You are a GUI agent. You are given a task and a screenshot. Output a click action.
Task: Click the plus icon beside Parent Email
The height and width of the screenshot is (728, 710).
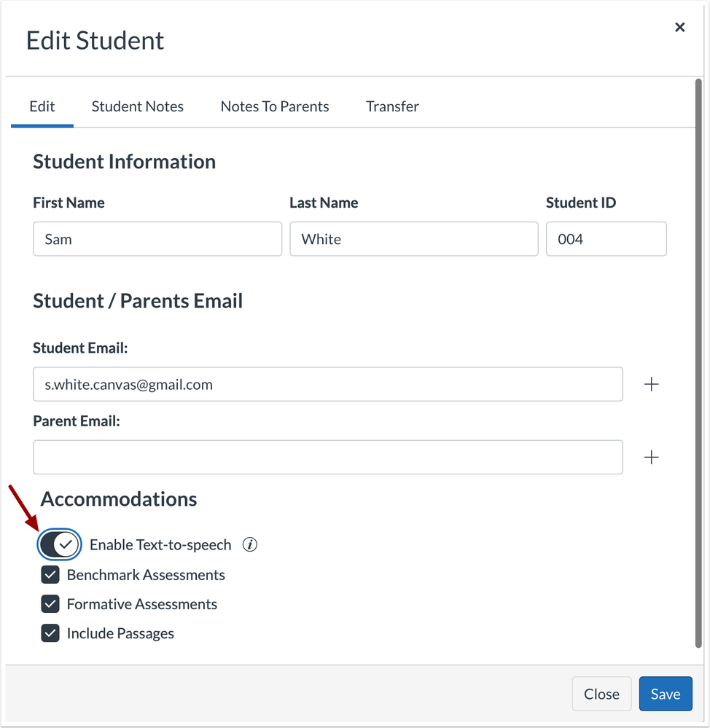pyautogui.click(x=652, y=457)
